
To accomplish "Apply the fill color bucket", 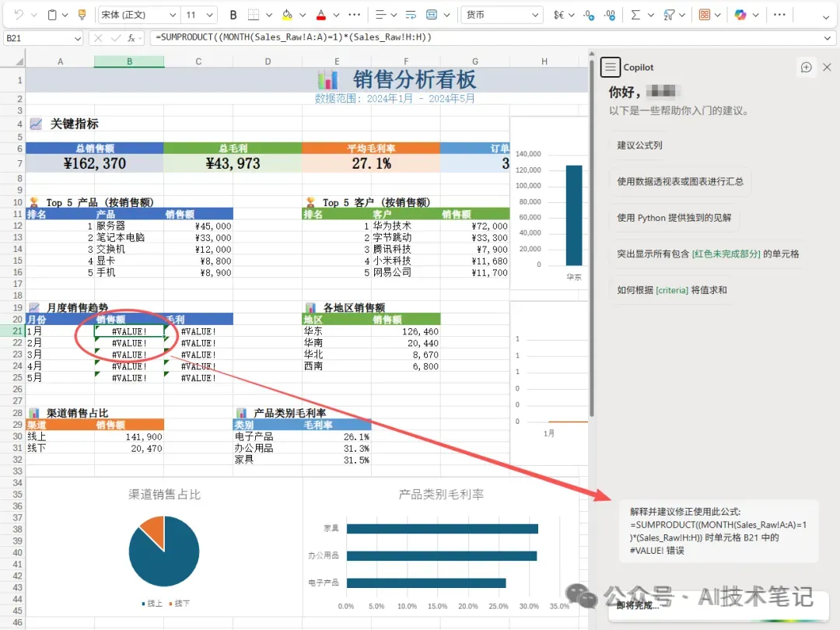I will click(x=288, y=15).
